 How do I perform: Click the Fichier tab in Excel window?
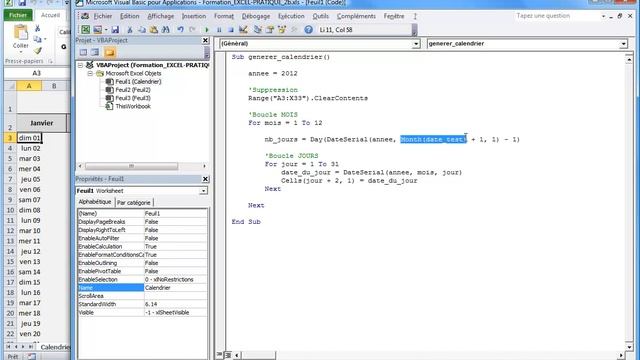pyautogui.click(x=18, y=15)
